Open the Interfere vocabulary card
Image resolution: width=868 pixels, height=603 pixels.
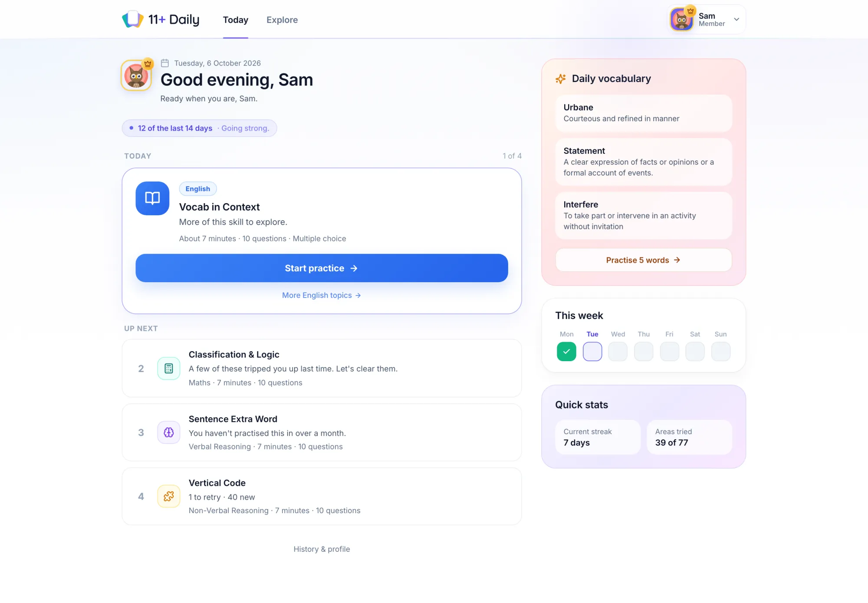click(x=644, y=215)
